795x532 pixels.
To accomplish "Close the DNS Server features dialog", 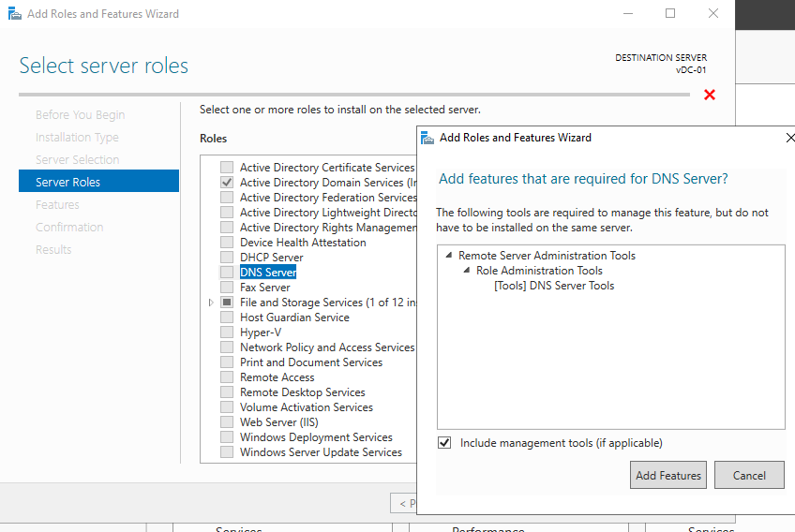I will click(x=789, y=138).
